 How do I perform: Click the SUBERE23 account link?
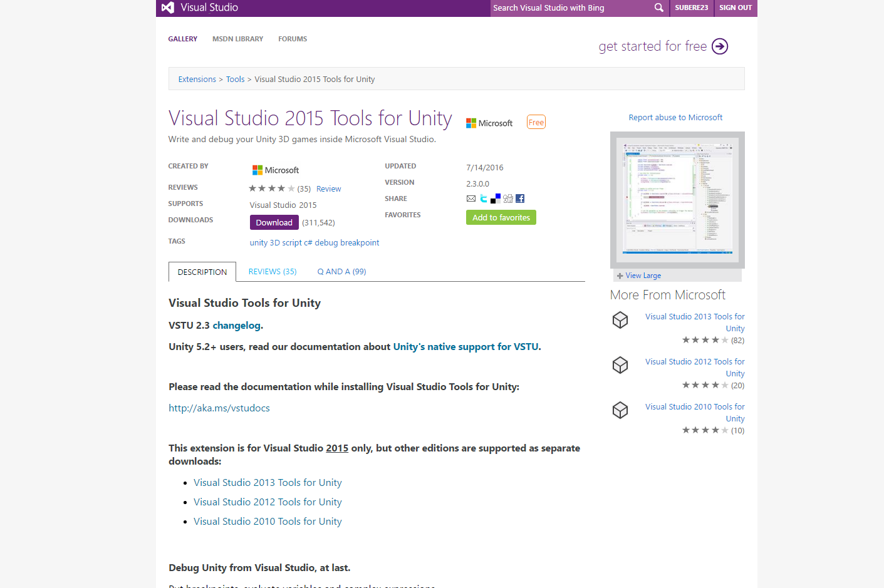coord(692,8)
